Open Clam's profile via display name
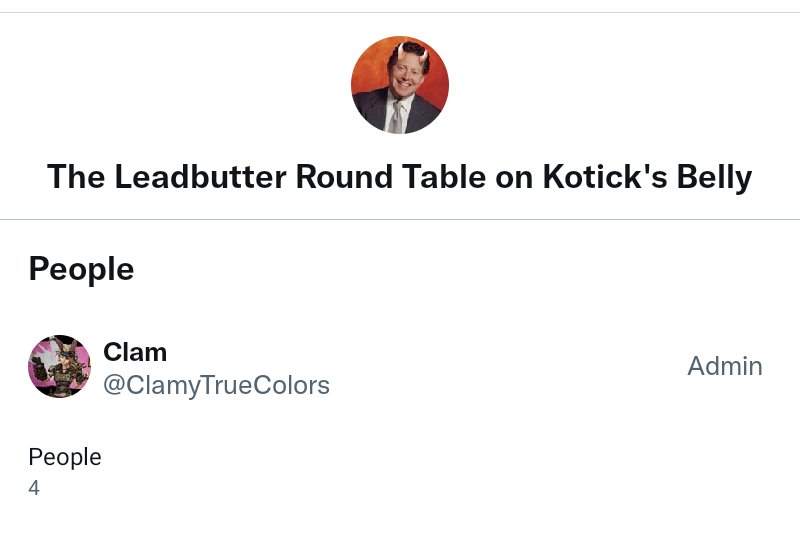 (135, 352)
